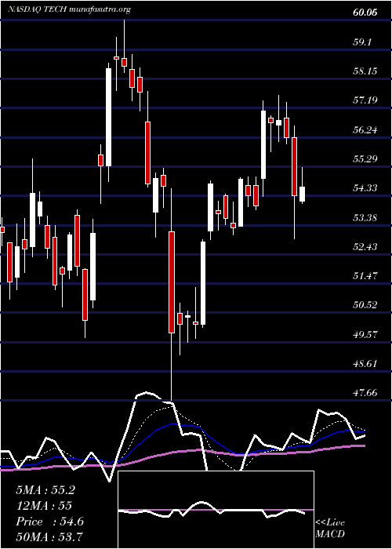Click the 55.29 price axis label
Screen dimensions: 392x549
click(365, 159)
